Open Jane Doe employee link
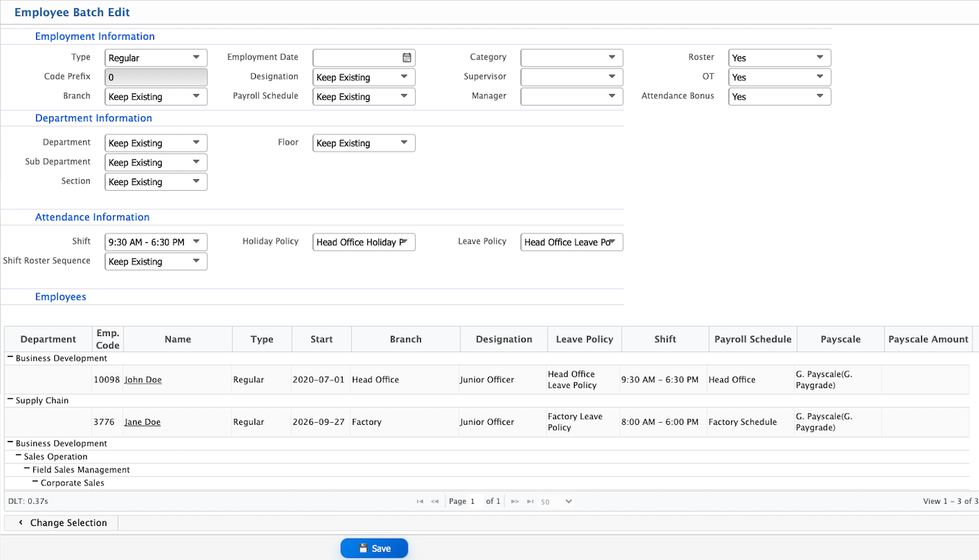The image size is (979, 560). pyautogui.click(x=142, y=422)
